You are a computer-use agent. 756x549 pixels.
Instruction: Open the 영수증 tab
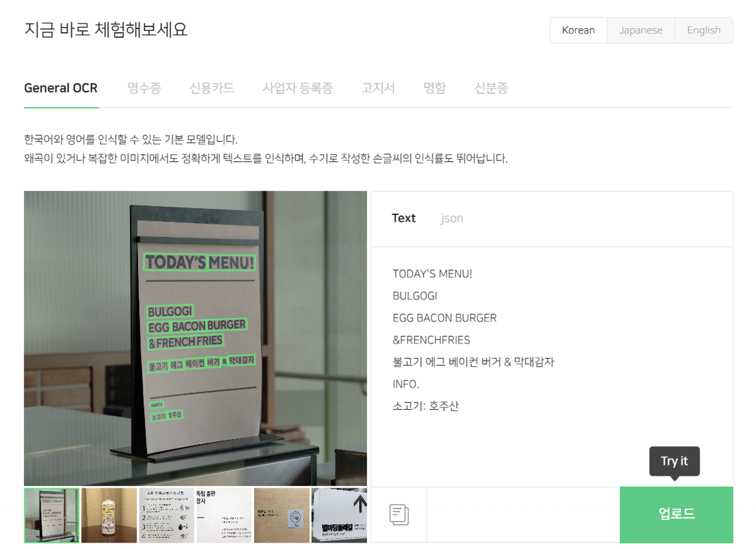(144, 88)
